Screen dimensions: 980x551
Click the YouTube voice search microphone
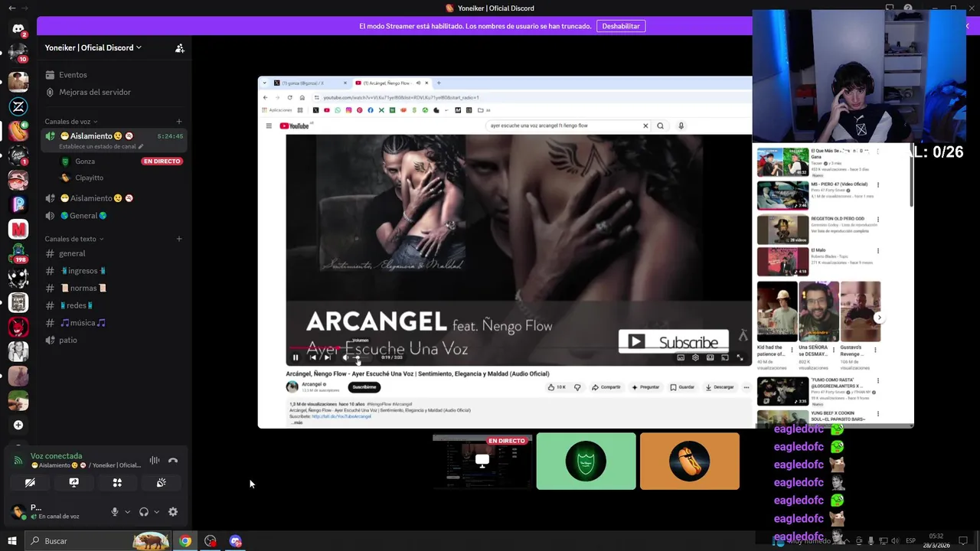point(681,126)
